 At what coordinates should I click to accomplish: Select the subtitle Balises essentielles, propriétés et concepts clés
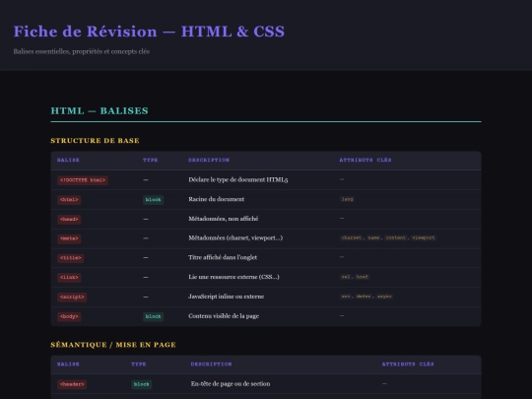click(x=82, y=51)
